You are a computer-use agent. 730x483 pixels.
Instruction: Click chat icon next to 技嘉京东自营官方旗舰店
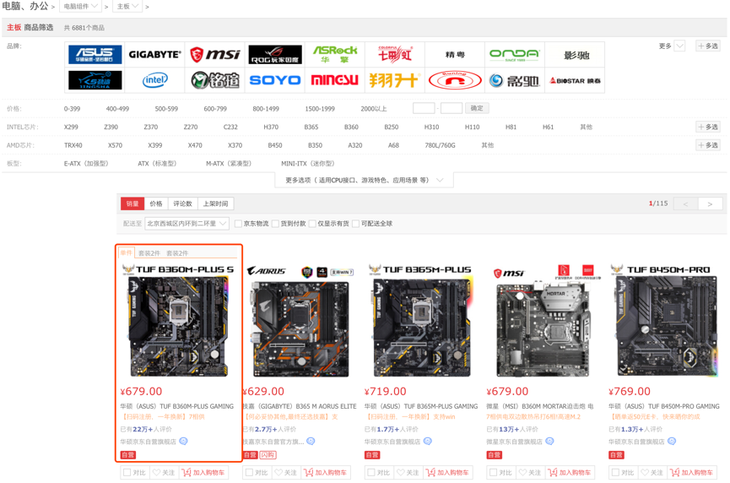(311, 441)
